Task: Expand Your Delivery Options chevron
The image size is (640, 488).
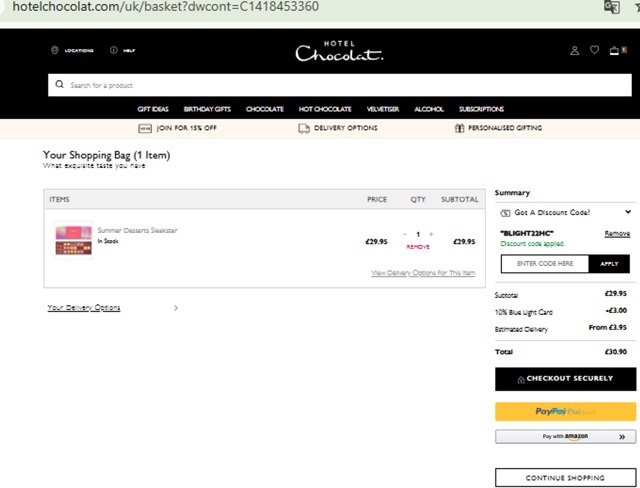Action: 176,308
